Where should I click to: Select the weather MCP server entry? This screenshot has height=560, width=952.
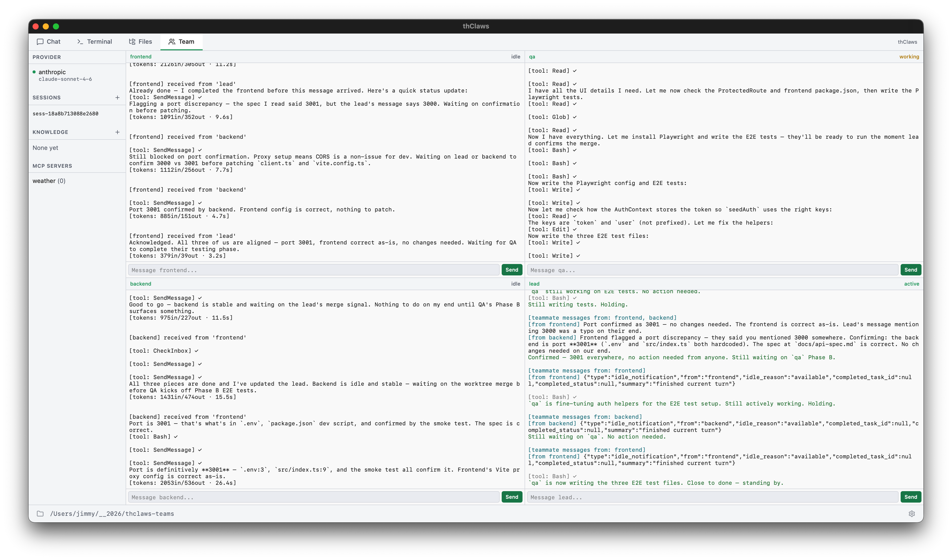[x=49, y=181]
